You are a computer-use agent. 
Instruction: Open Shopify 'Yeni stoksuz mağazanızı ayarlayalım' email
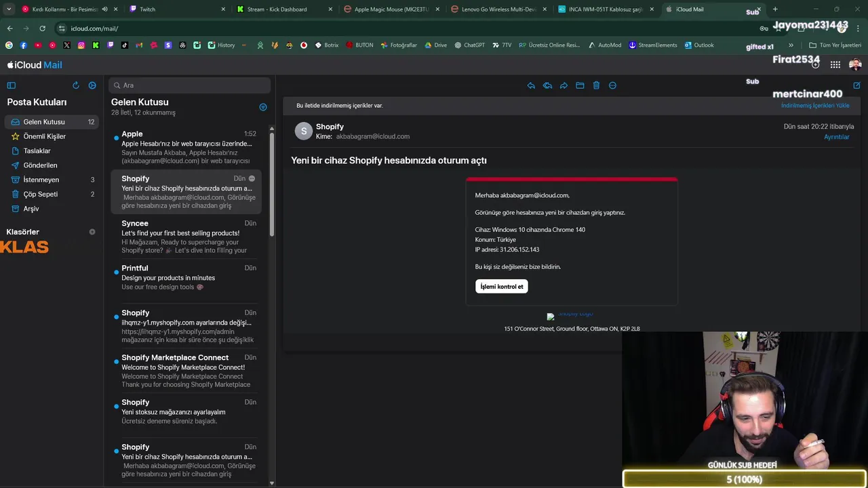click(186, 415)
